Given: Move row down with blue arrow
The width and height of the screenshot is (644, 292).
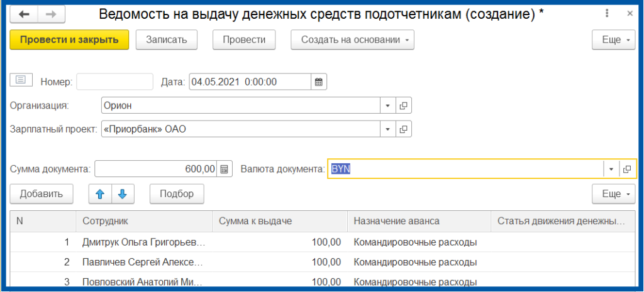Looking at the screenshot, I should click(x=123, y=194).
